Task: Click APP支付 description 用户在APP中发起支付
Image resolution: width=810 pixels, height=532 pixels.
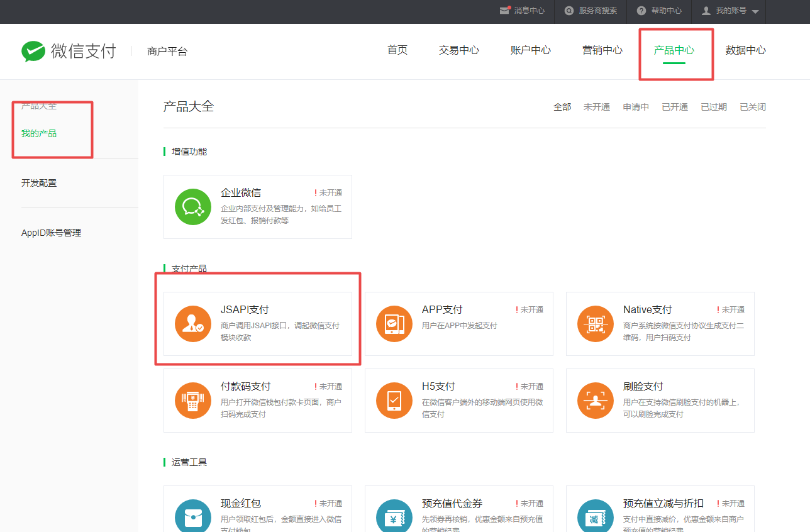Action: point(460,326)
